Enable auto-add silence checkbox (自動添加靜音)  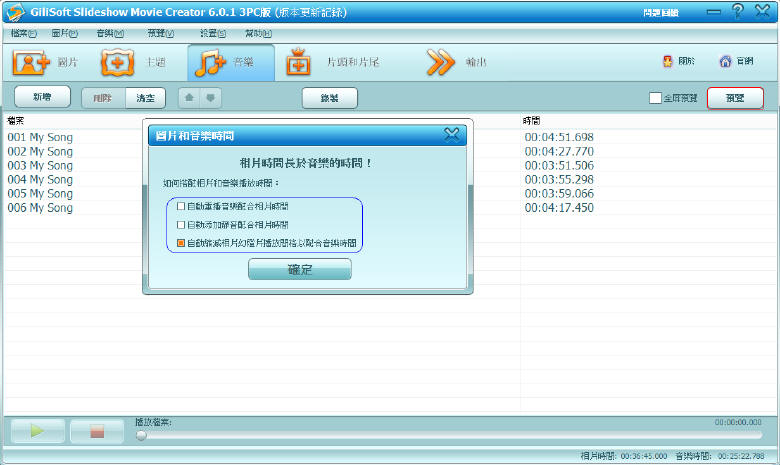181,225
